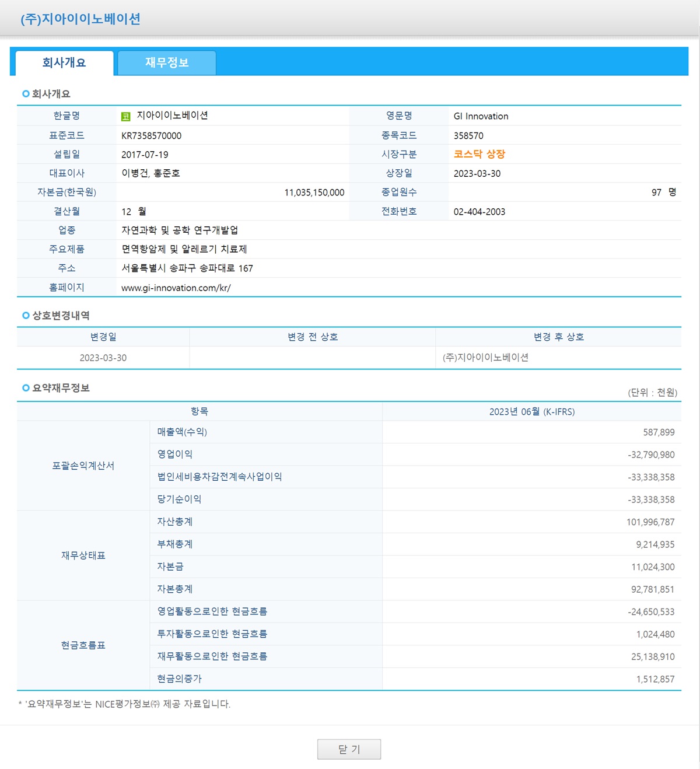The height and width of the screenshot is (769, 700).
Task: Click the 변경 후 상호 column header
Action: (x=559, y=337)
